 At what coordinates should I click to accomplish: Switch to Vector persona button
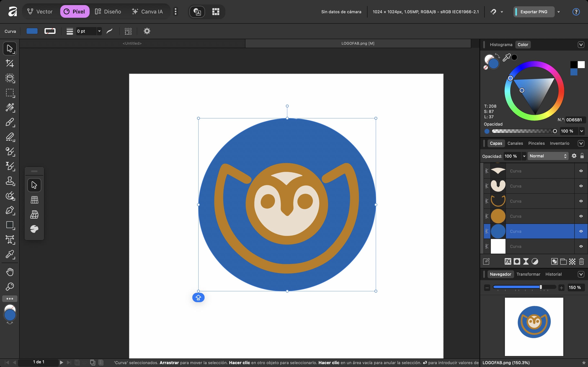40,11
